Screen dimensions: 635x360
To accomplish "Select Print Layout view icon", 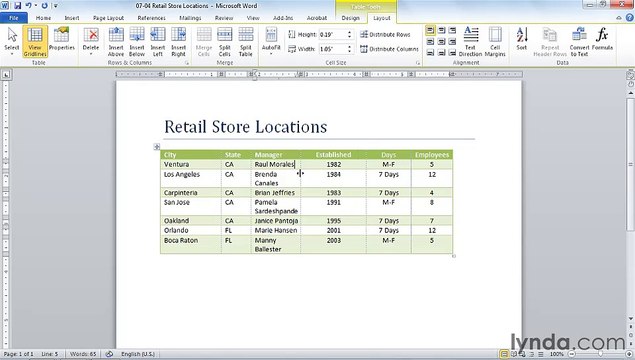I will click(x=504, y=354).
